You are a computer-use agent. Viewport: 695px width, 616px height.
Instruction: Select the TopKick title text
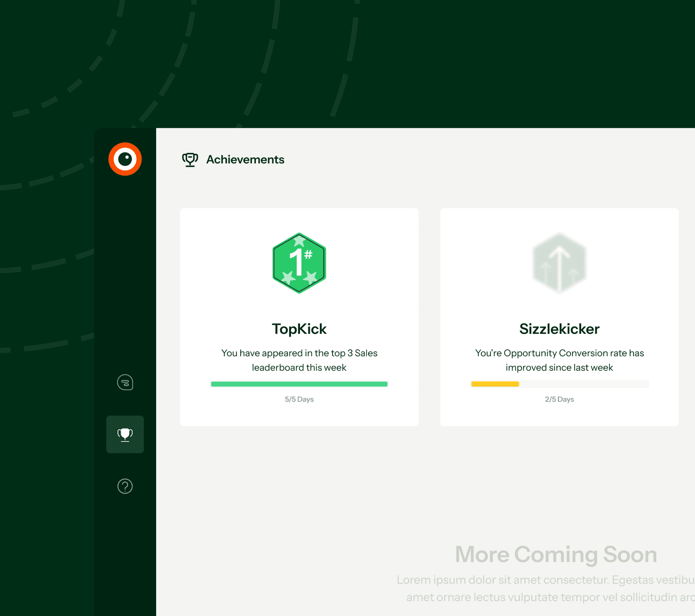299,329
